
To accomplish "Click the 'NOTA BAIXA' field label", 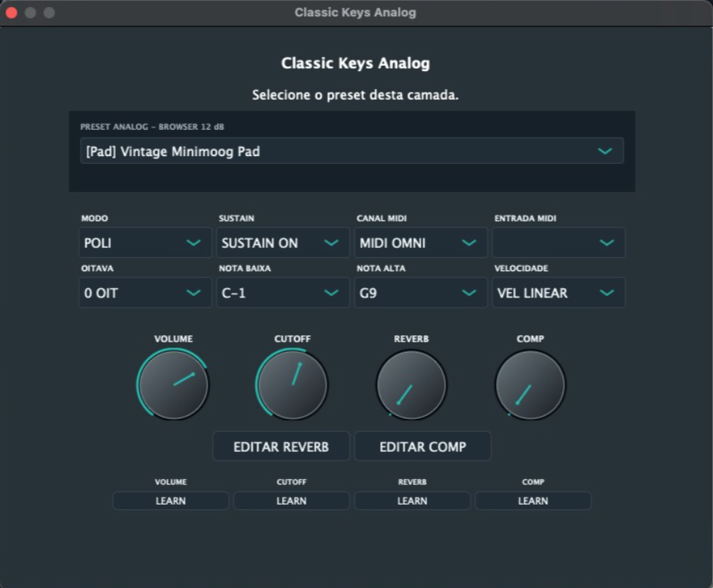I will pos(245,268).
